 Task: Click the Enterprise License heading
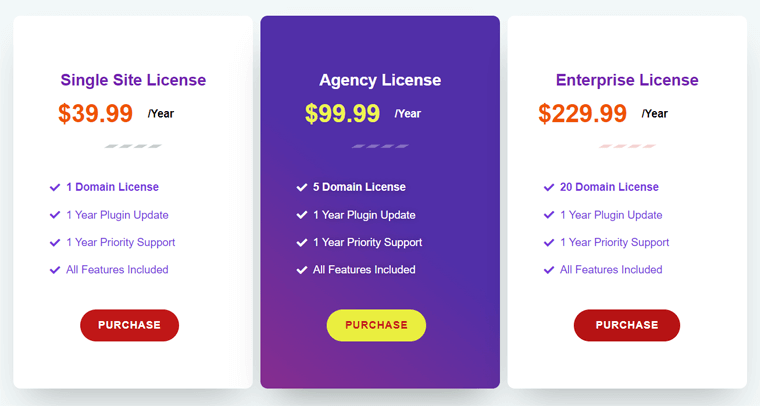(x=627, y=80)
